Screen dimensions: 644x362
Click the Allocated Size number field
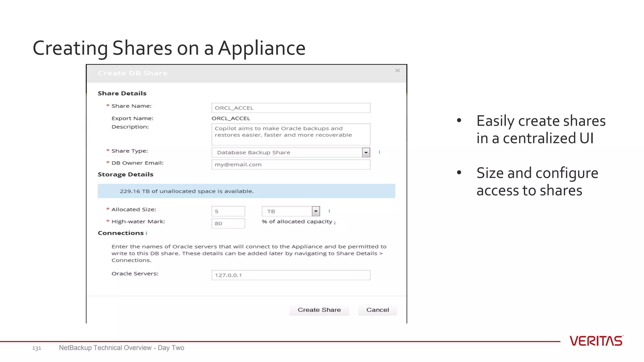(228, 211)
